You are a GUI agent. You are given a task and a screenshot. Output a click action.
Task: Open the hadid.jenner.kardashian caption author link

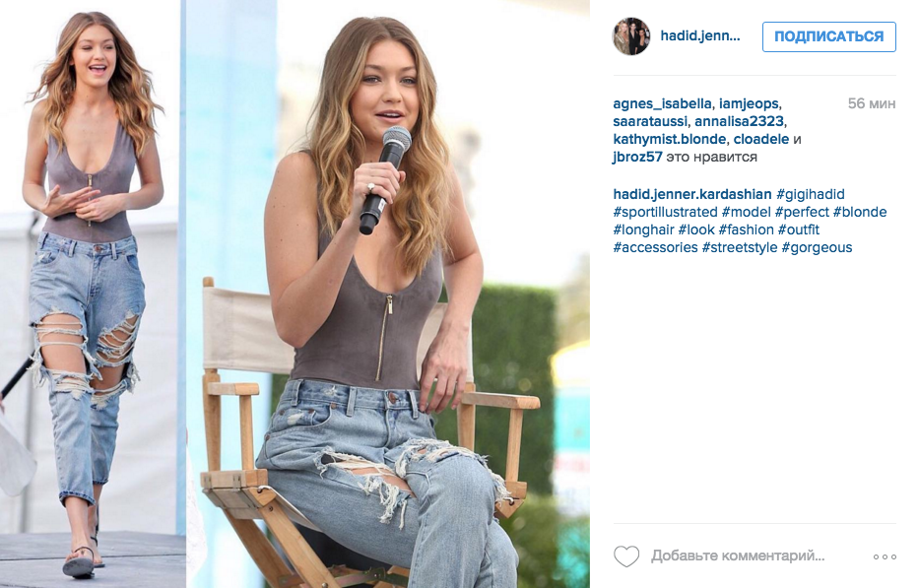692,194
